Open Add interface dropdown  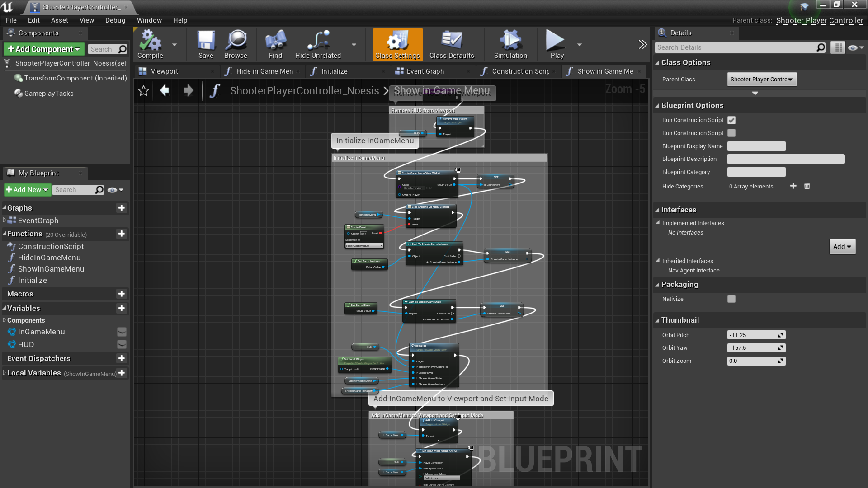coord(842,247)
